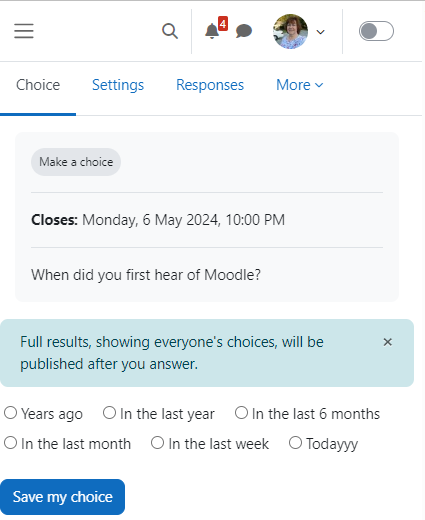The height and width of the screenshot is (520, 425).
Task: Dismiss the full results notice
Action: (387, 342)
